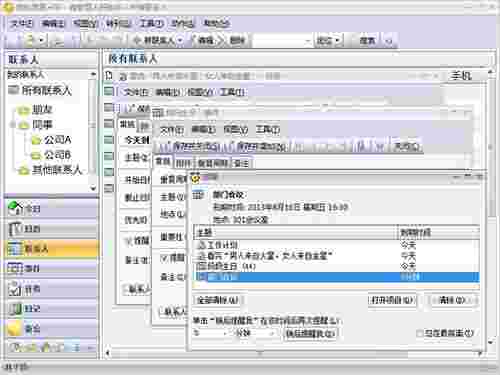Open the search field dropdown beside the 搜索 button
This screenshot has width=500, height=375.
[309, 41]
